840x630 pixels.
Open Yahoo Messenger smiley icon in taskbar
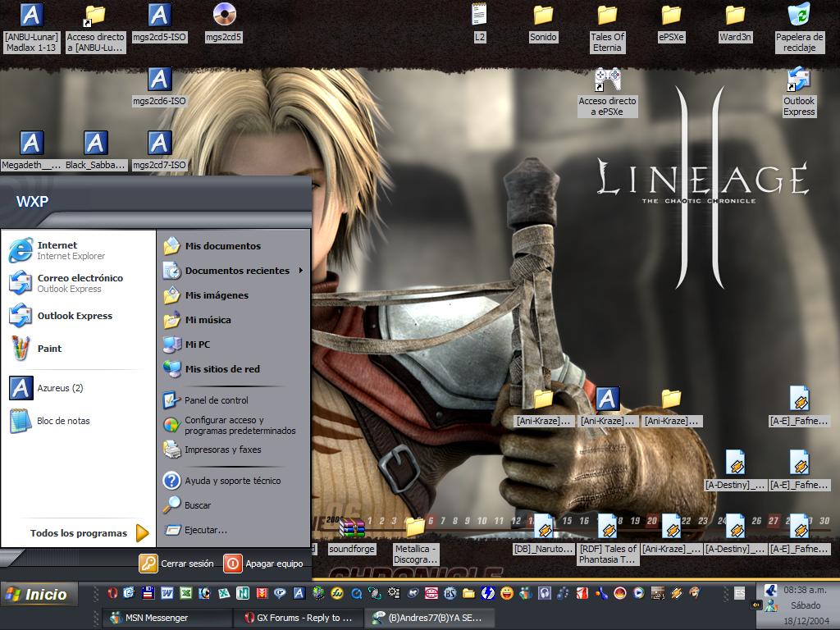click(506, 593)
